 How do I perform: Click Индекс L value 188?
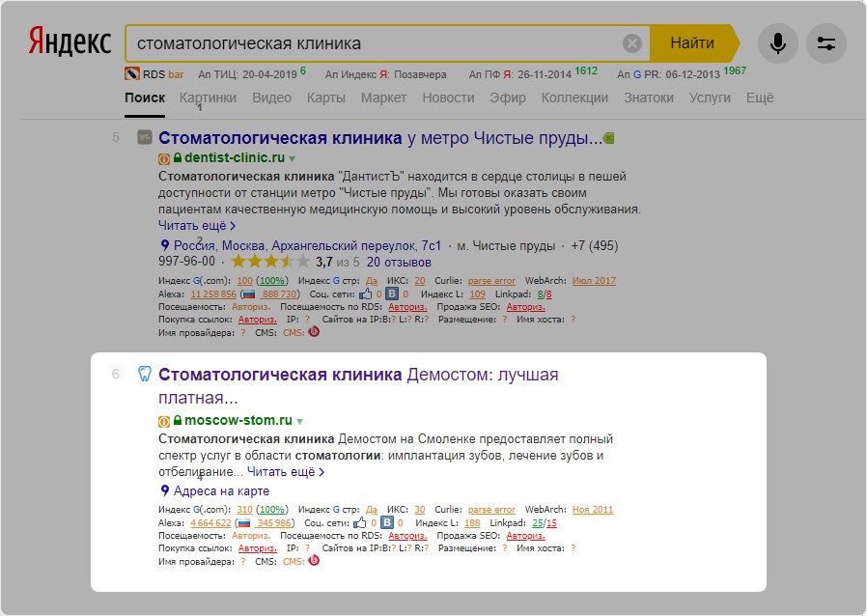pyautogui.click(x=472, y=522)
